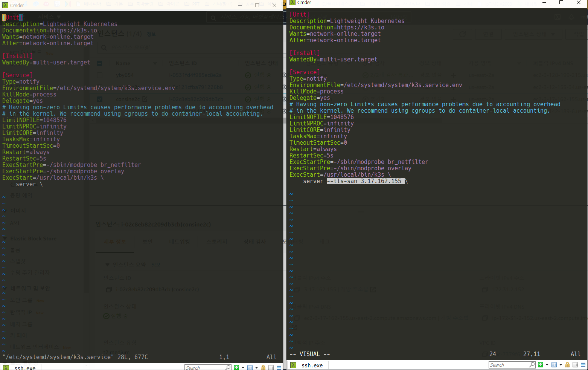Click the highlighted --tls-san 3.17.162.155 text
Viewport: 588px width, 370px height.
366,181
